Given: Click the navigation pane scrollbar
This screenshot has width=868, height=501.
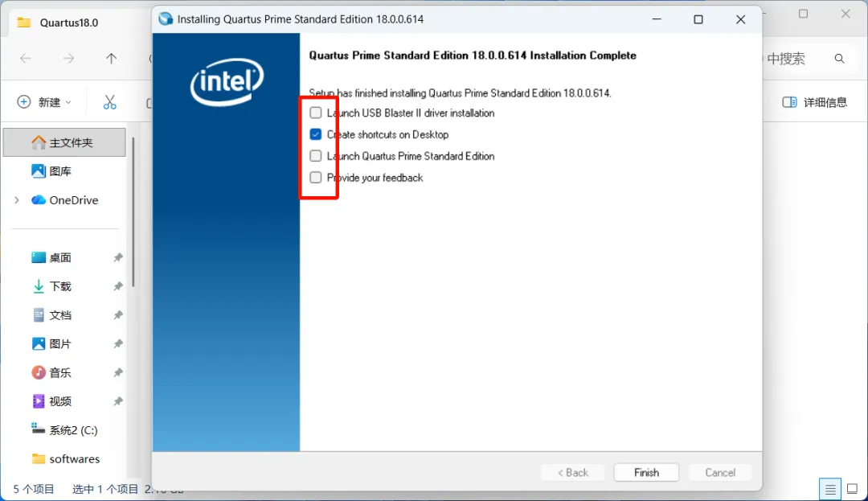Looking at the screenshot, I should [133, 211].
